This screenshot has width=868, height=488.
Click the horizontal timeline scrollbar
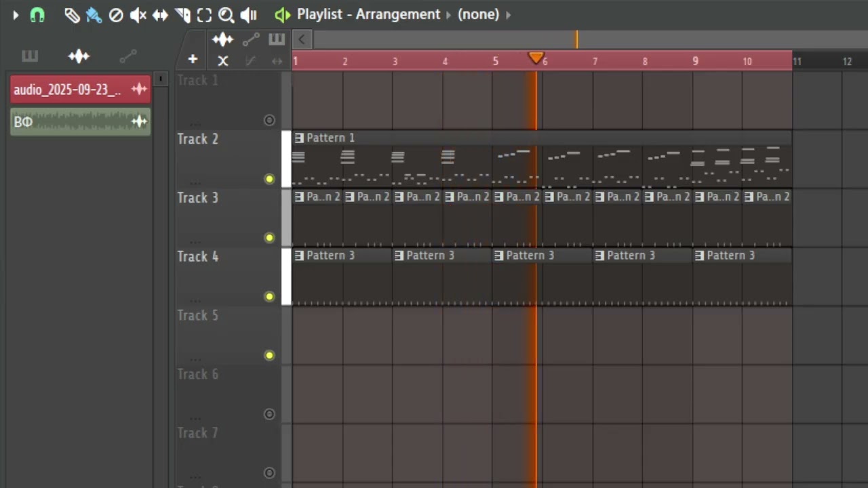click(590, 39)
